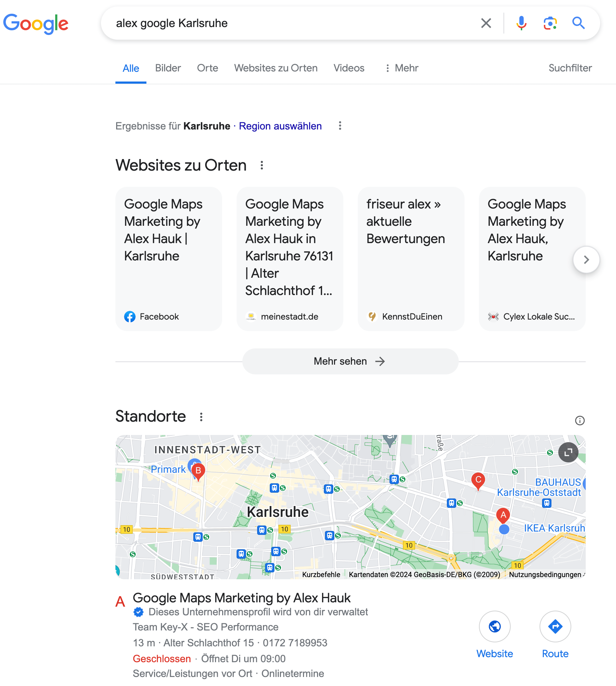Click the info icon above the map
616x686 pixels.
pos(580,421)
